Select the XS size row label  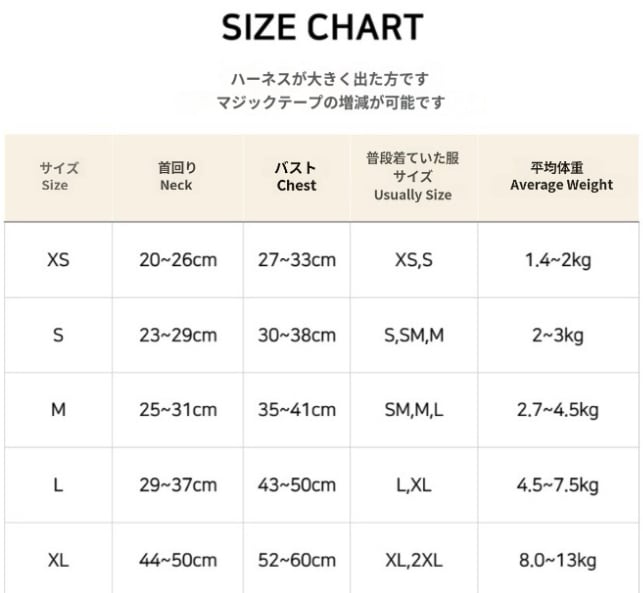[x=58, y=260]
